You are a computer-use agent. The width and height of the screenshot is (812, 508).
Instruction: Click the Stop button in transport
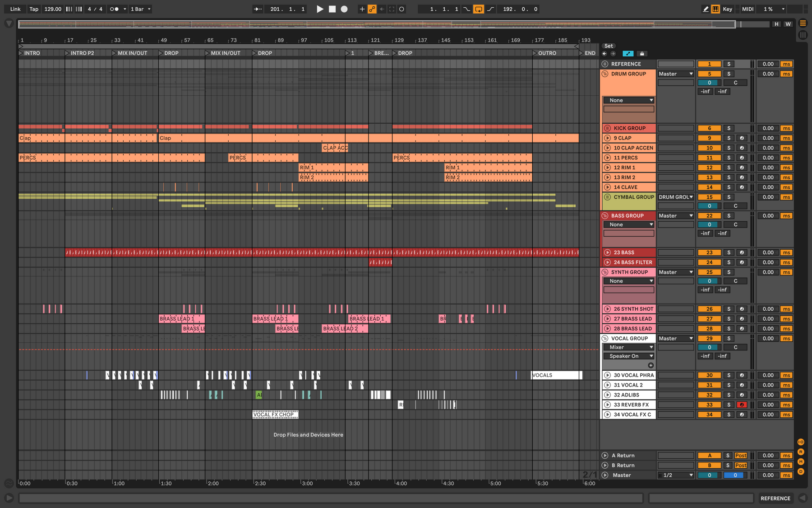click(x=332, y=9)
